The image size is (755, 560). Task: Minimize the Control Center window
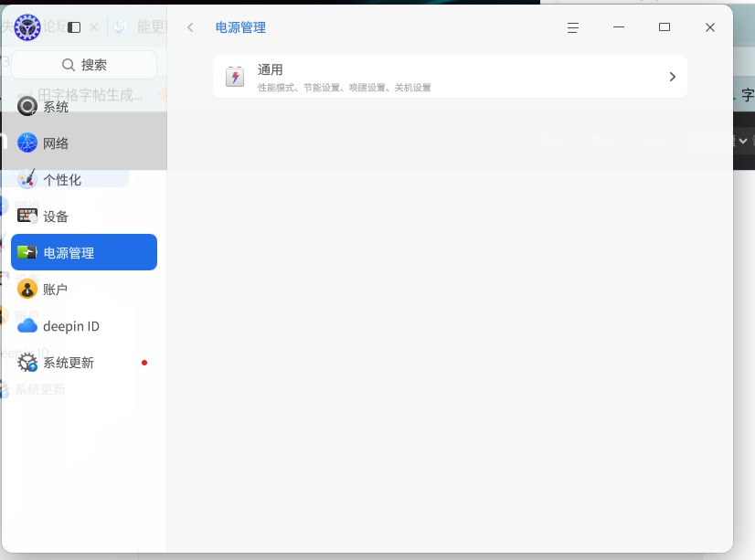619,27
